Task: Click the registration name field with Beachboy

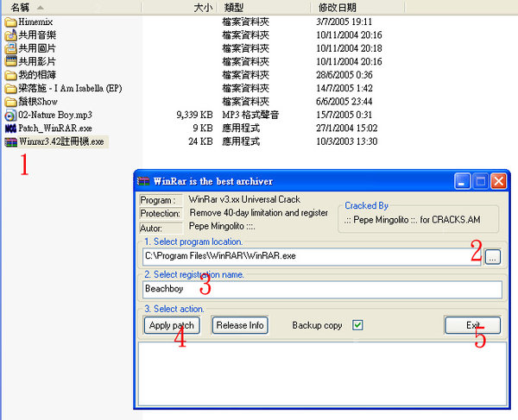Action: 322,290
